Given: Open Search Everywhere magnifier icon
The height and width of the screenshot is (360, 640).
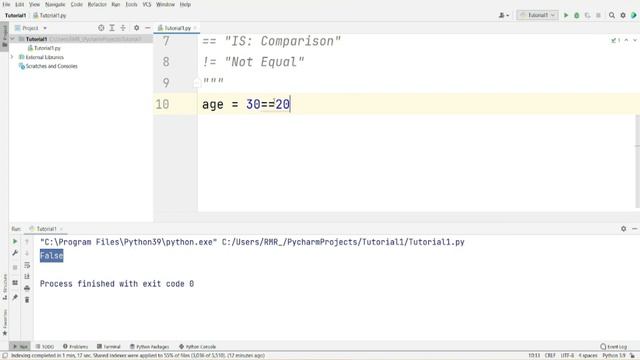Looking at the screenshot, I should tap(612, 15).
